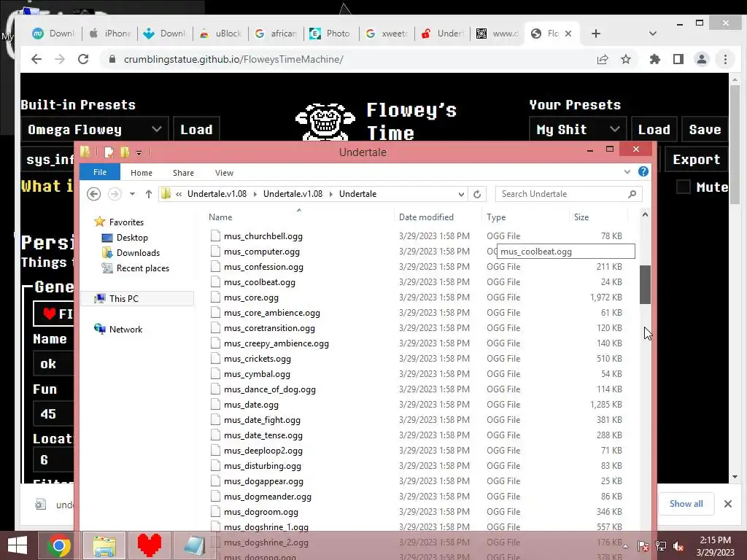Click network tray icon
The image size is (747, 560).
[x=661, y=546]
